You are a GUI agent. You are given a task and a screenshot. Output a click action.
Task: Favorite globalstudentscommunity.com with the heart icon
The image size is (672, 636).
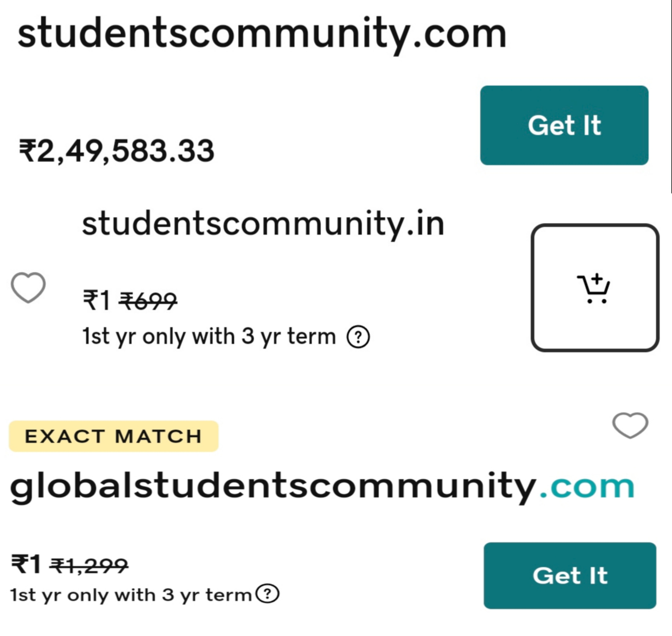tap(630, 425)
